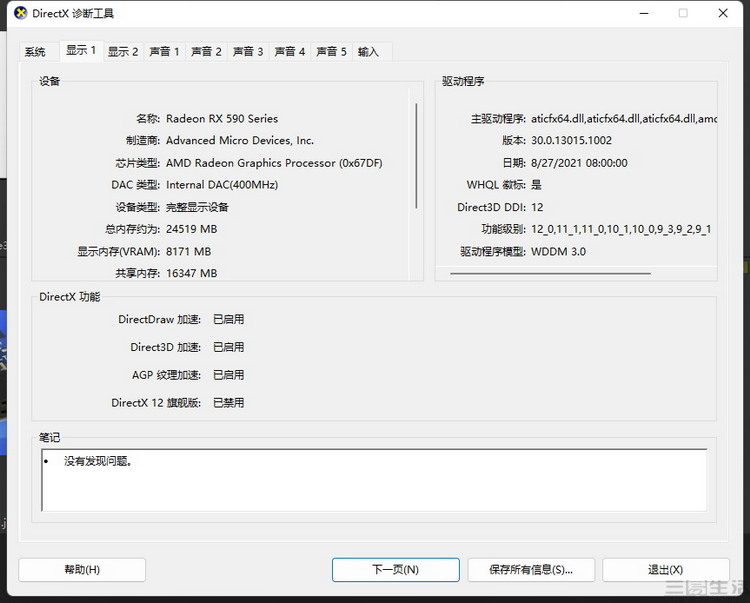Exit using the 退出(X) button

tap(665, 570)
